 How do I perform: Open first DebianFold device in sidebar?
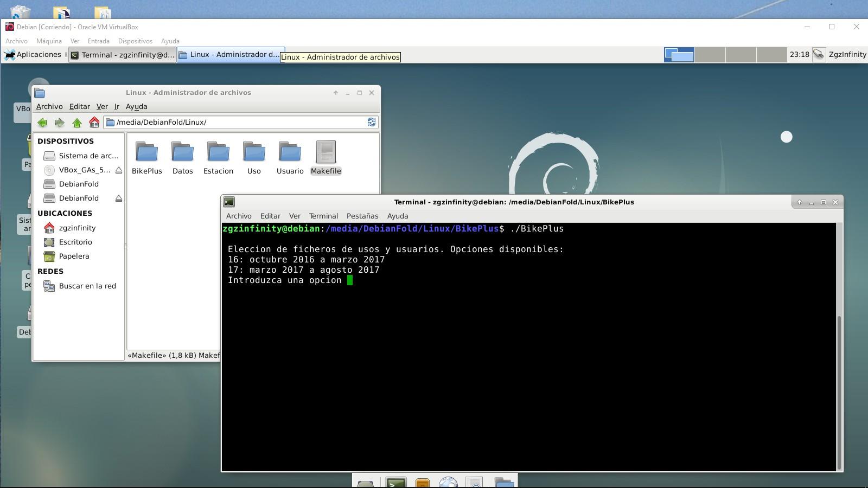pos(71,184)
